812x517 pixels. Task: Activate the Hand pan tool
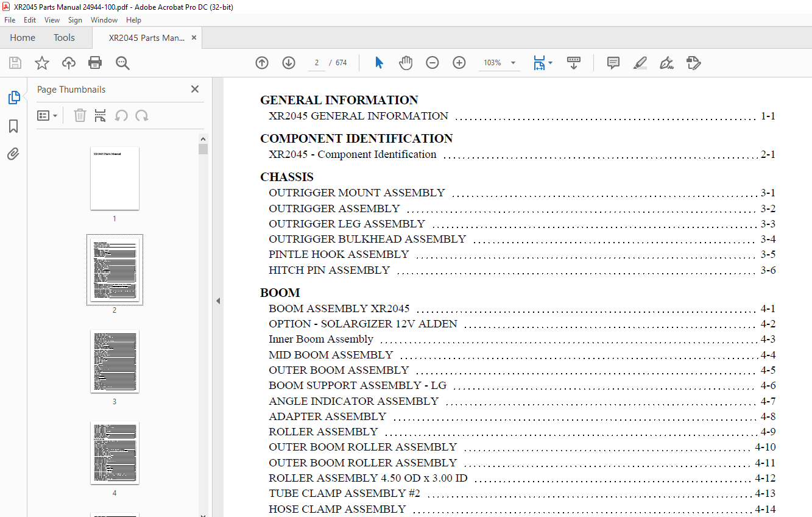point(406,63)
